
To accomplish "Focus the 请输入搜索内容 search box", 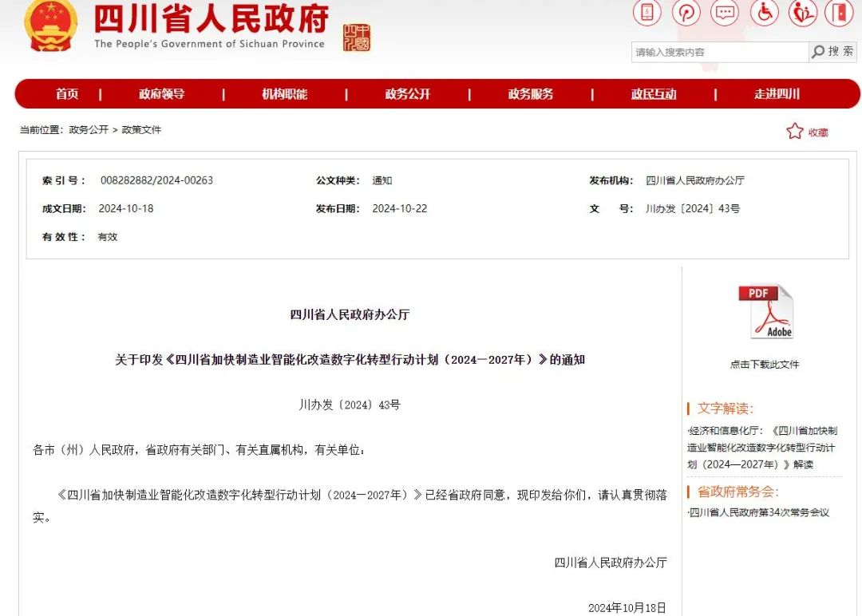I will coord(720,52).
